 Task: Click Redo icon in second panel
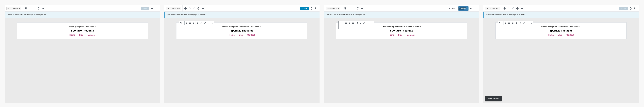pyautogui.click(x=194, y=9)
